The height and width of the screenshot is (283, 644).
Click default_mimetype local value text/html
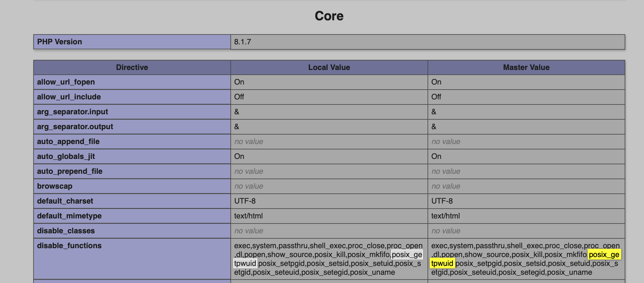[x=248, y=216]
